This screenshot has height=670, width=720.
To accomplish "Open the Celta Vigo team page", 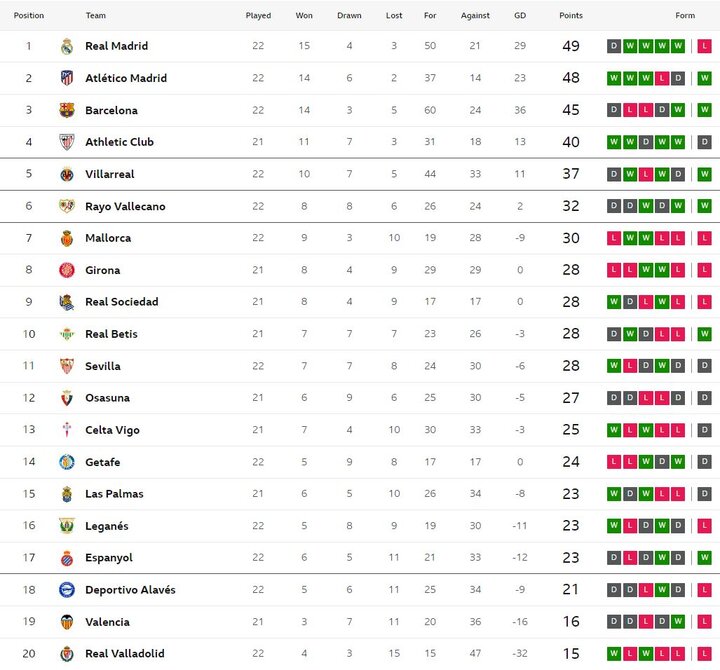I will pyautogui.click(x=112, y=430).
